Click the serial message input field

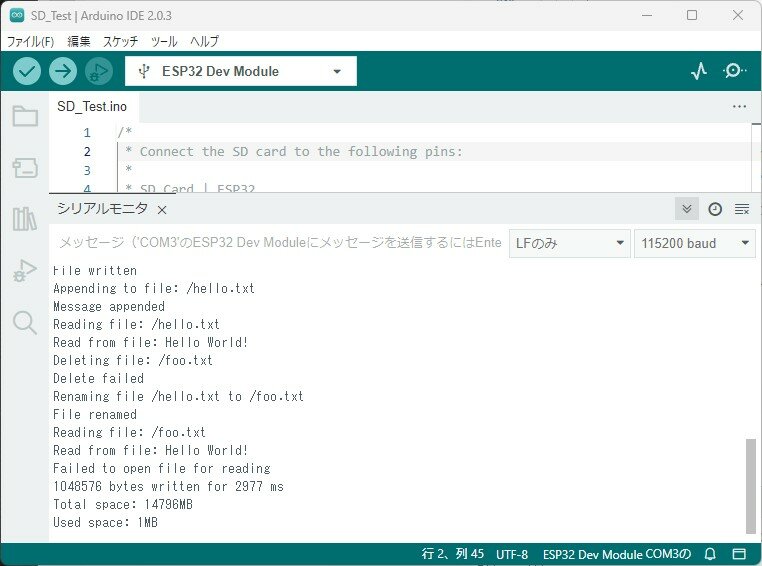tap(280, 243)
